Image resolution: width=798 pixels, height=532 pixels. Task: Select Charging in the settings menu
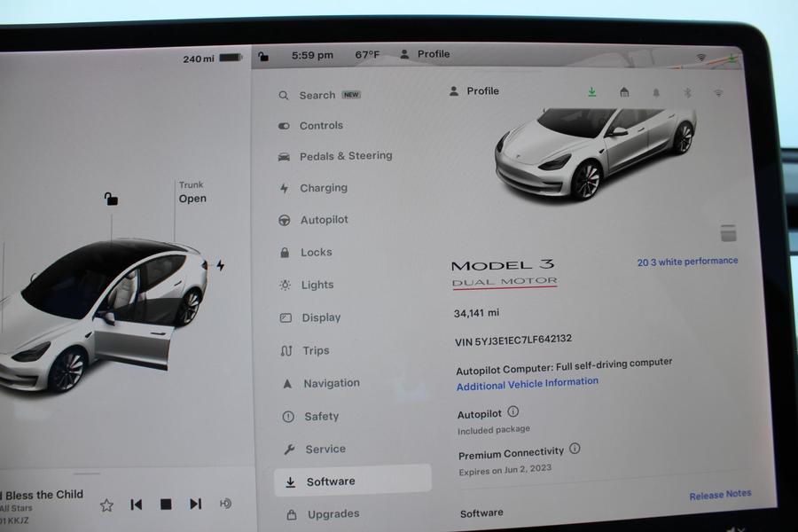323,188
